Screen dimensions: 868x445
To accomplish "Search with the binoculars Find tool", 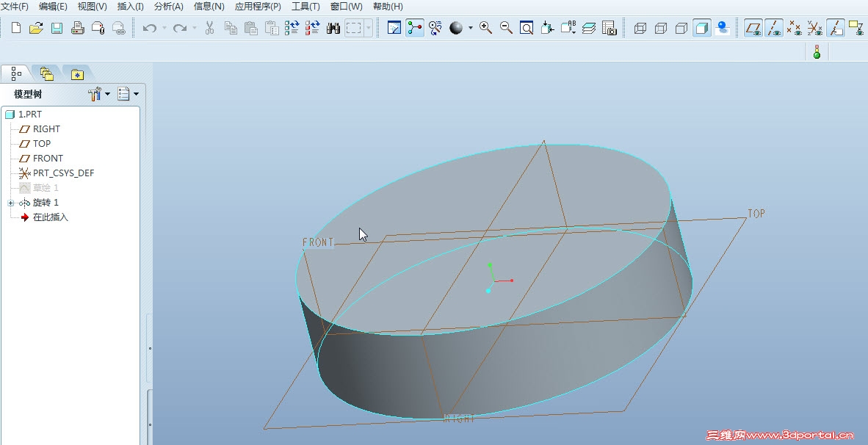I will coord(333,28).
